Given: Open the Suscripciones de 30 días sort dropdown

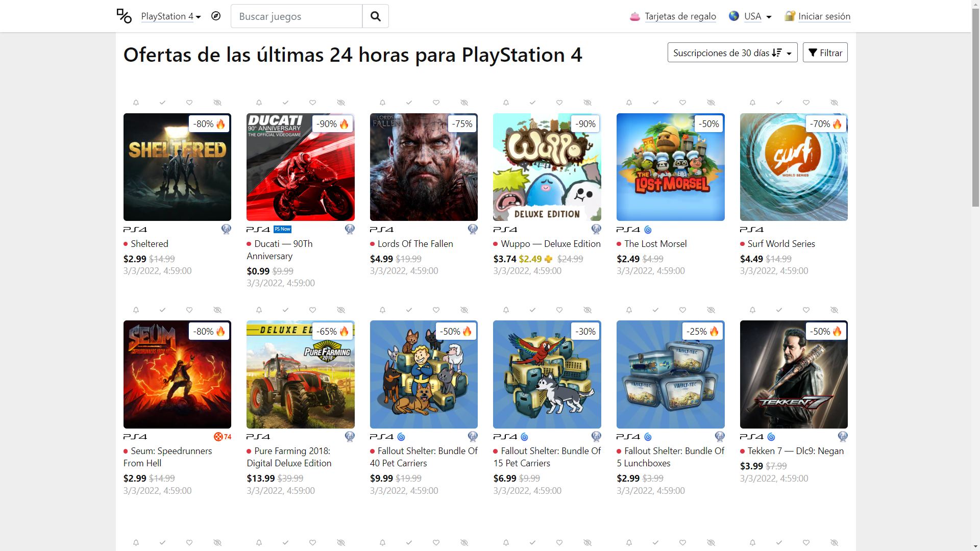Looking at the screenshot, I should point(732,53).
